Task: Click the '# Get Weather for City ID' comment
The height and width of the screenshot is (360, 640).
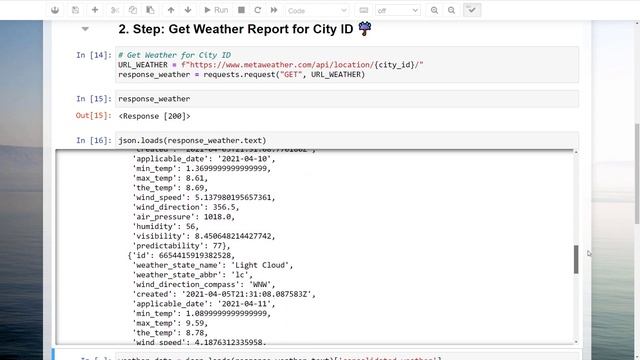Action: pos(175,55)
